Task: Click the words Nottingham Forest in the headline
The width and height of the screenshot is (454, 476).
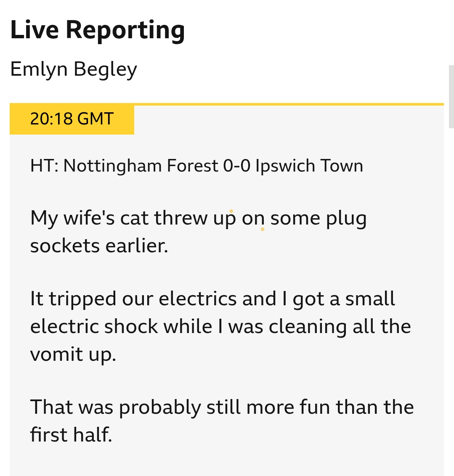Action: 141,166
